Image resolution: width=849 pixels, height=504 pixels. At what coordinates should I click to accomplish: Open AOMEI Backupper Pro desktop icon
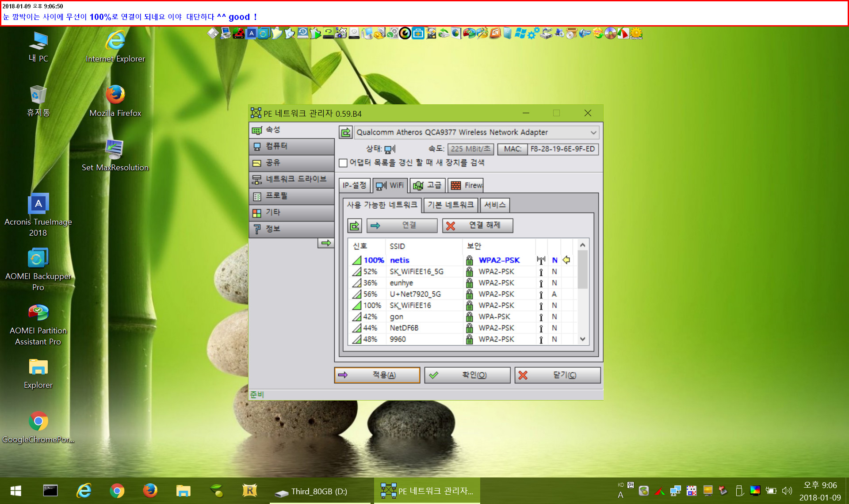pos(38,270)
